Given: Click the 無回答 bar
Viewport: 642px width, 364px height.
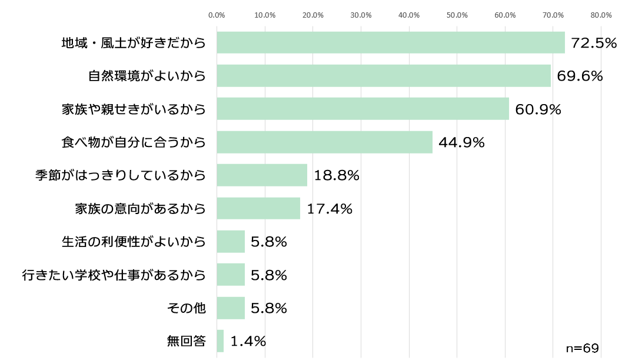Looking at the screenshot, I should pyautogui.click(x=220, y=341).
